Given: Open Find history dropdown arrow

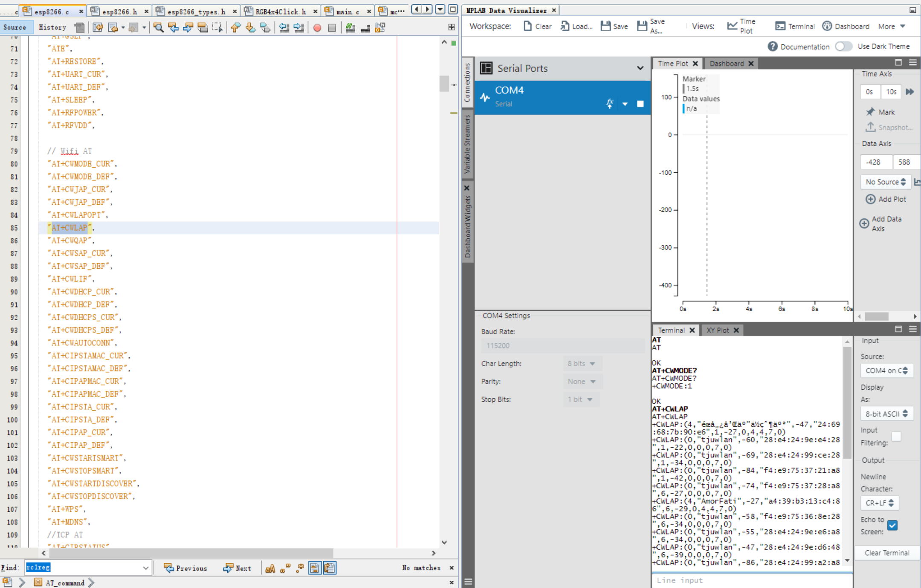Looking at the screenshot, I should click(146, 568).
